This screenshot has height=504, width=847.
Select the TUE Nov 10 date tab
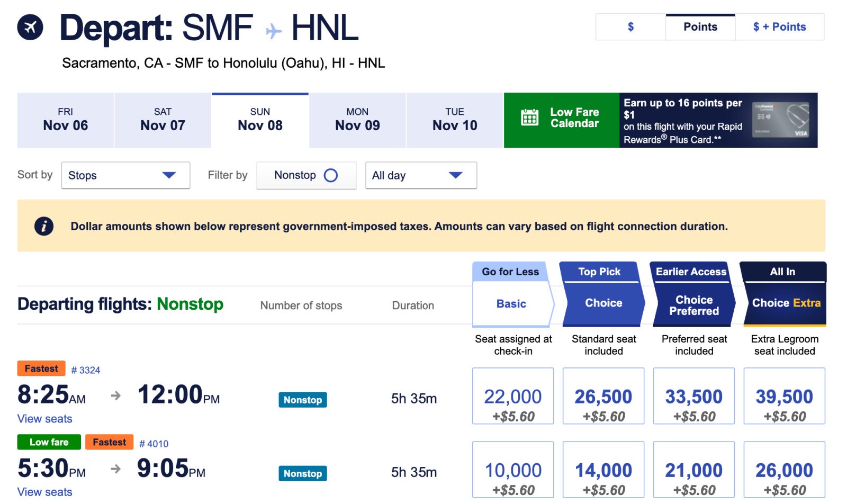pyautogui.click(x=455, y=120)
